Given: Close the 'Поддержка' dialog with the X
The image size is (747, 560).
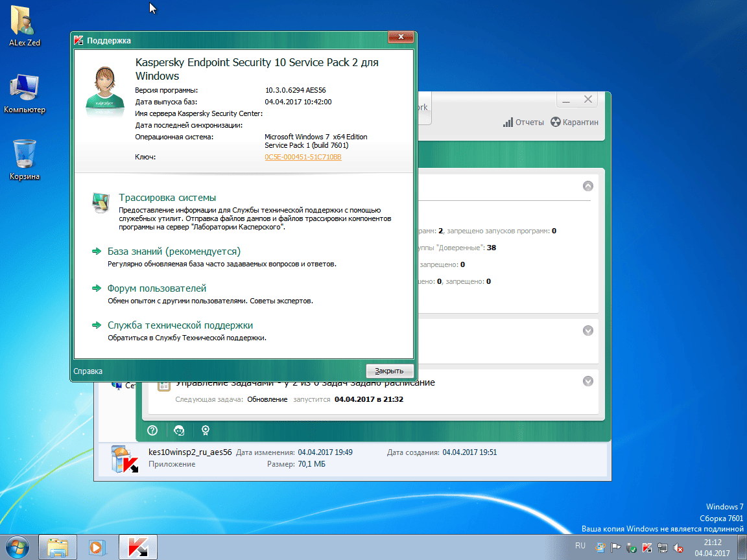Looking at the screenshot, I should (401, 37).
